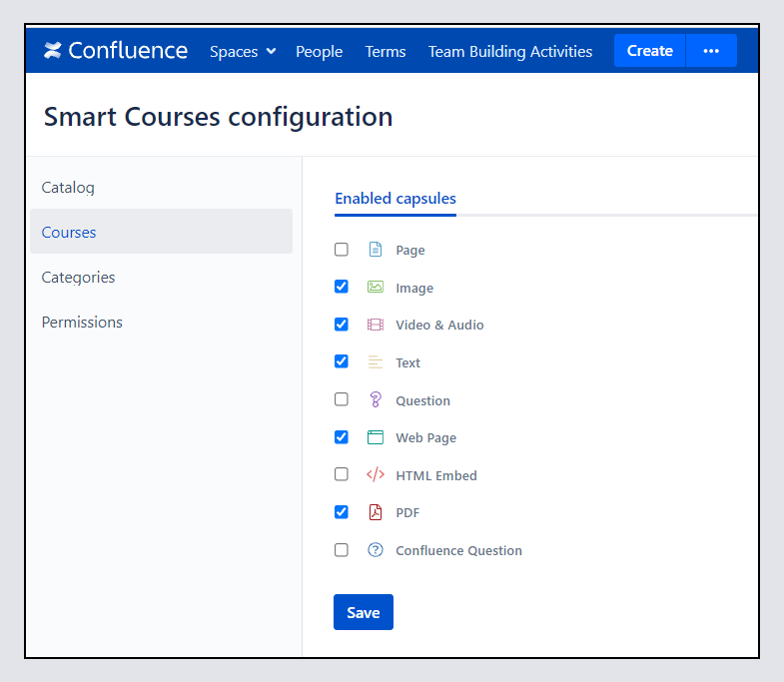
Task: Enable the Page capsule checkbox
Action: (x=342, y=250)
